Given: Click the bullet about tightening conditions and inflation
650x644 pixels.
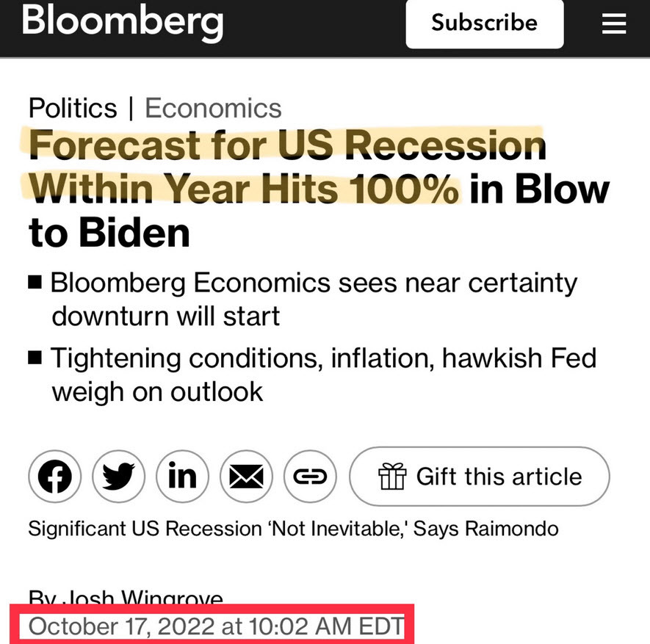Looking at the screenshot, I should (x=323, y=375).
